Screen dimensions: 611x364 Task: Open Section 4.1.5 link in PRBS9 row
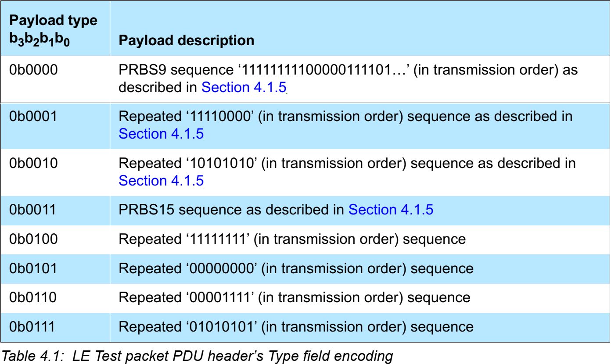(244, 88)
